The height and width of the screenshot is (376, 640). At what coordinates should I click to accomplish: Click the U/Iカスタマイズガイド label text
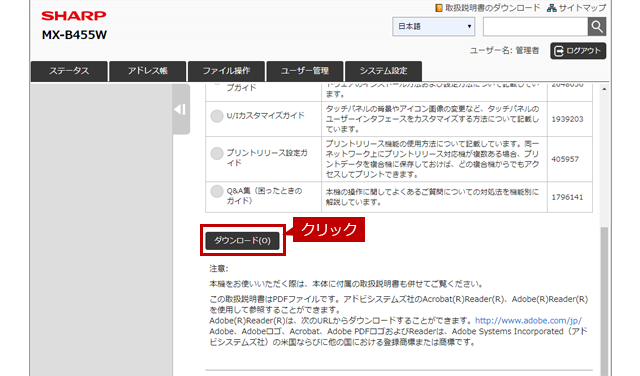266,116
